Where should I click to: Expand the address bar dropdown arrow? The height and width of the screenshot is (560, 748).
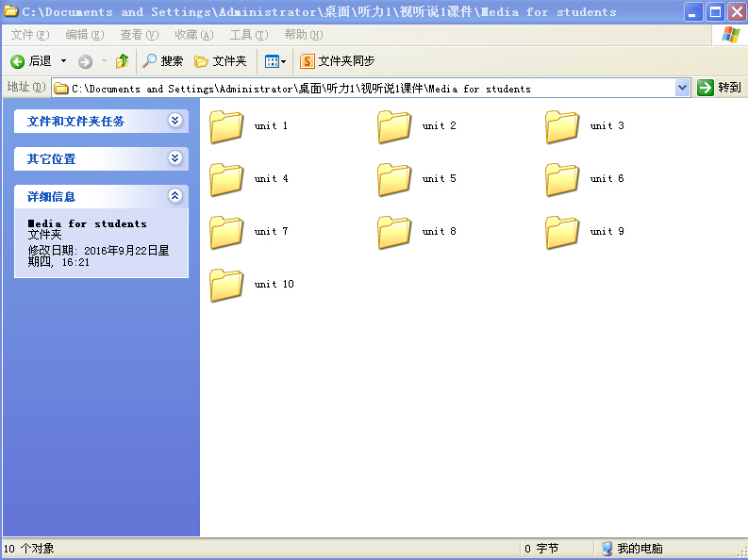(683, 88)
